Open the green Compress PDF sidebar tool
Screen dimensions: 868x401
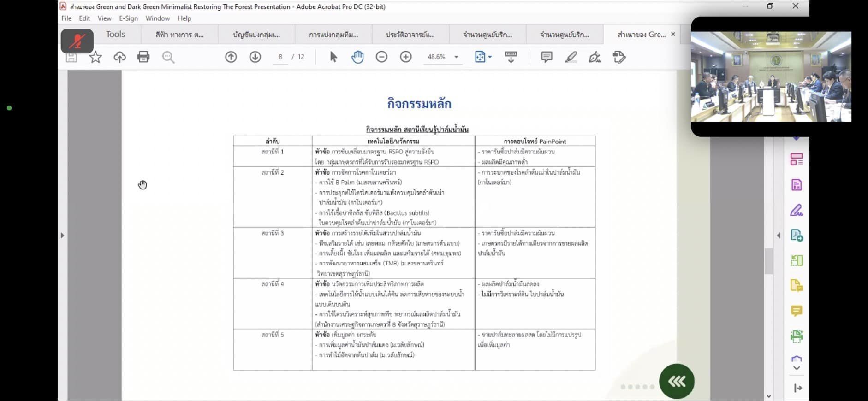pos(797,260)
